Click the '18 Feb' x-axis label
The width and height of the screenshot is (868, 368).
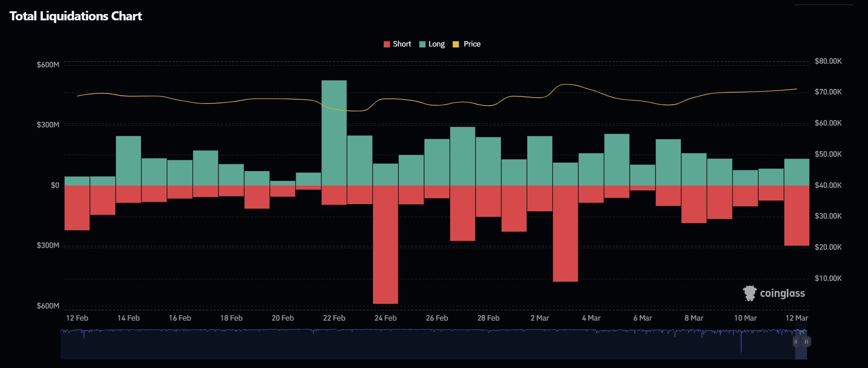tap(231, 318)
